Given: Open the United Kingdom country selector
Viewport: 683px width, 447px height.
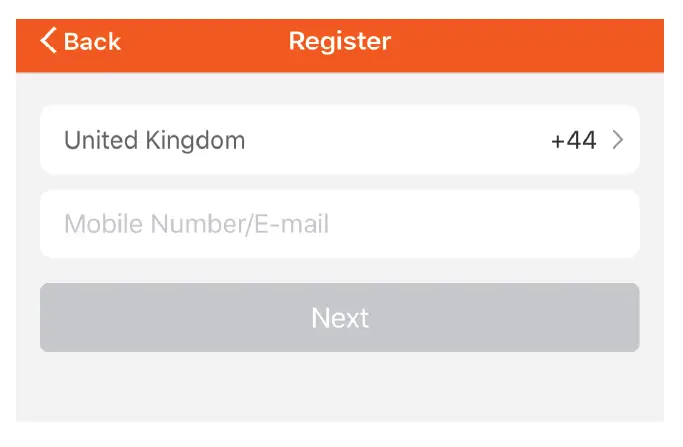Looking at the screenshot, I should pyautogui.click(x=339, y=140).
